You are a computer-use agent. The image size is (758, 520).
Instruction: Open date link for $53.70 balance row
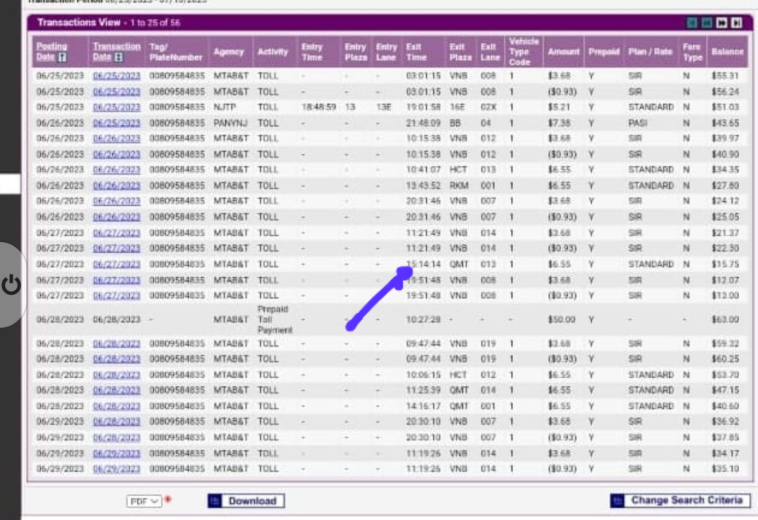coord(117,375)
